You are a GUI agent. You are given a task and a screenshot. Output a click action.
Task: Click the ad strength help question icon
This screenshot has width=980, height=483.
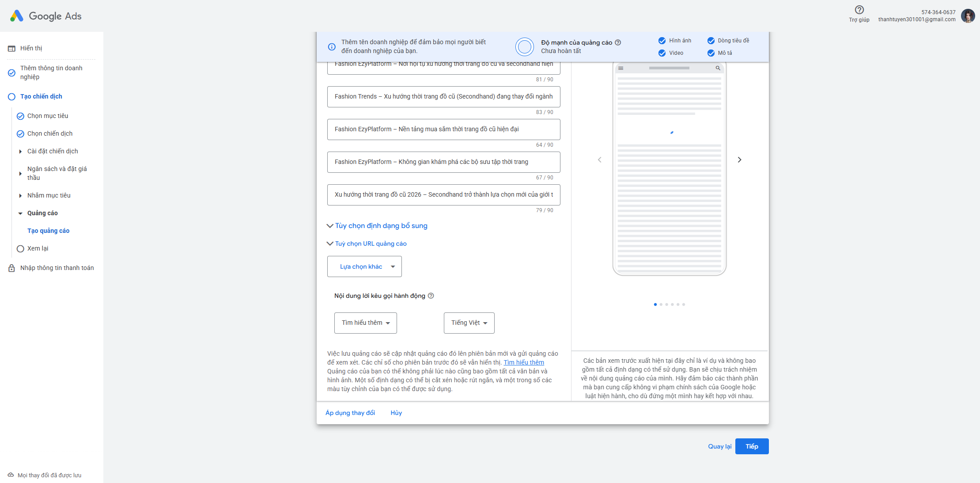point(618,42)
